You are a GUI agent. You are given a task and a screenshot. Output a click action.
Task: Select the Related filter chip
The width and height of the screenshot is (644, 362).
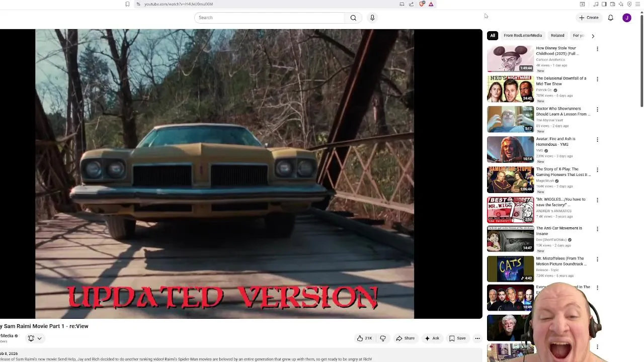[x=557, y=36]
